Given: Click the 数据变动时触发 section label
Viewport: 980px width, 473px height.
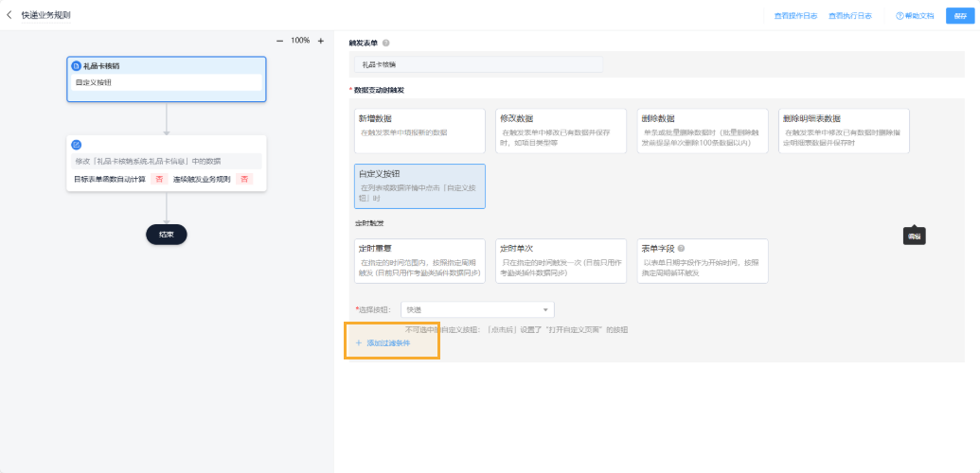Looking at the screenshot, I should coord(379,90).
